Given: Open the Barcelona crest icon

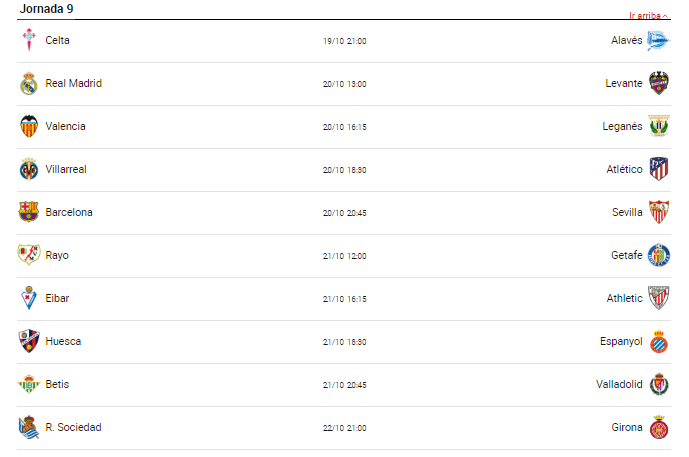Looking at the screenshot, I should (28, 212).
